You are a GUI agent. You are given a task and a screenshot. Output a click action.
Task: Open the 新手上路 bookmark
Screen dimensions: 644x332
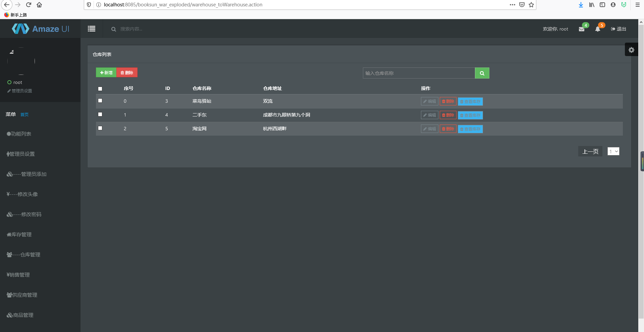(15, 15)
